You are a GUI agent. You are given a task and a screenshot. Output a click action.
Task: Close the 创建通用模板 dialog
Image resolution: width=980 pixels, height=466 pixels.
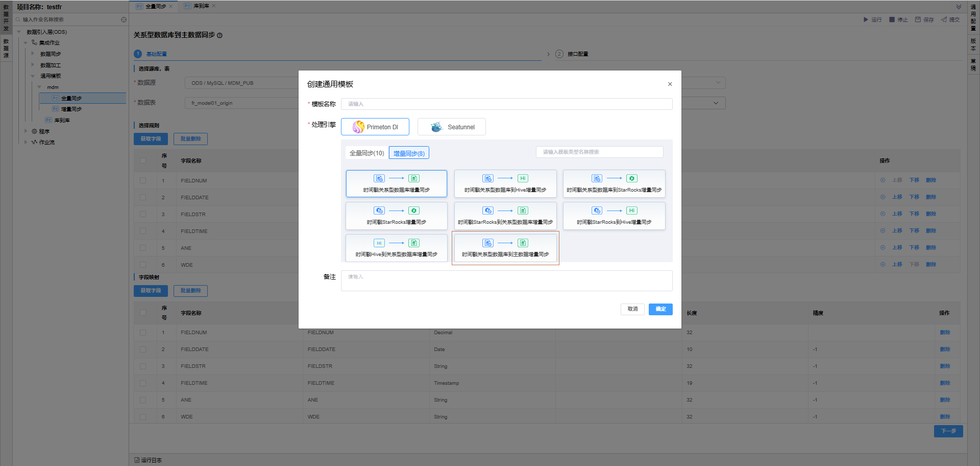coord(670,84)
